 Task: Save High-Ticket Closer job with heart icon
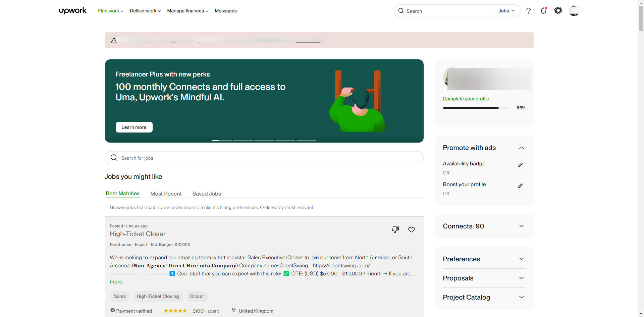[x=412, y=229]
